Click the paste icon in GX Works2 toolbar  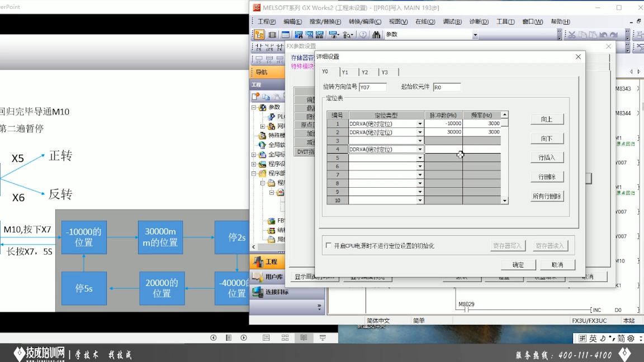(x=593, y=35)
